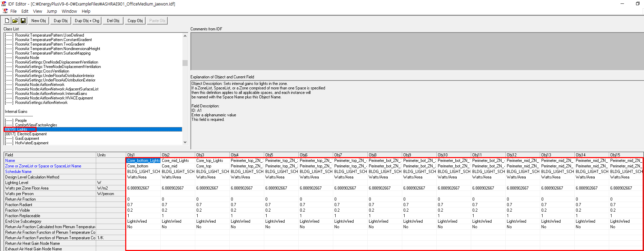Image resolution: width=644 pixels, height=251 pixels.
Task: Open the Edit menu
Action: (x=25, y=11)
